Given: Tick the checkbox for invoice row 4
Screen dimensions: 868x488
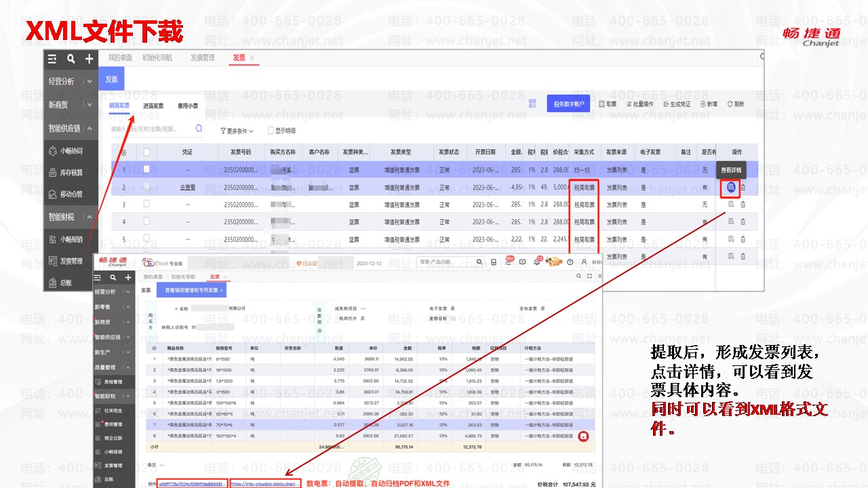Looking at the screenshot, I should [146, 222].
